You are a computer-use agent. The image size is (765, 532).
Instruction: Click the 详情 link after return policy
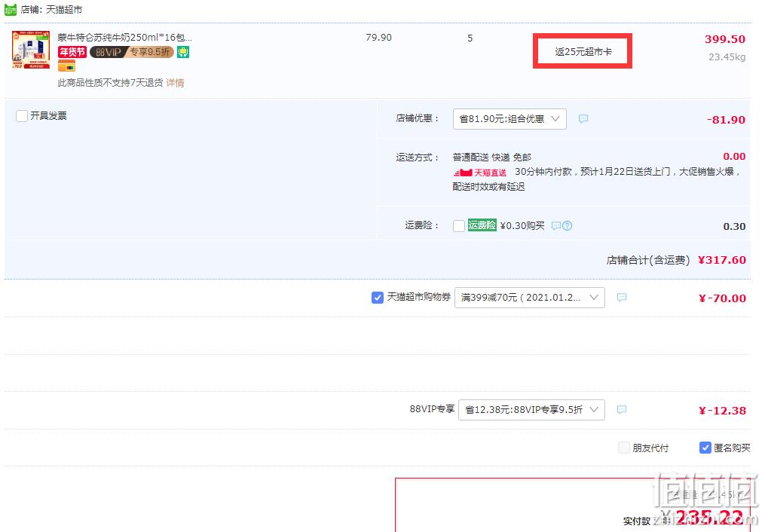[x=175, y=83]
